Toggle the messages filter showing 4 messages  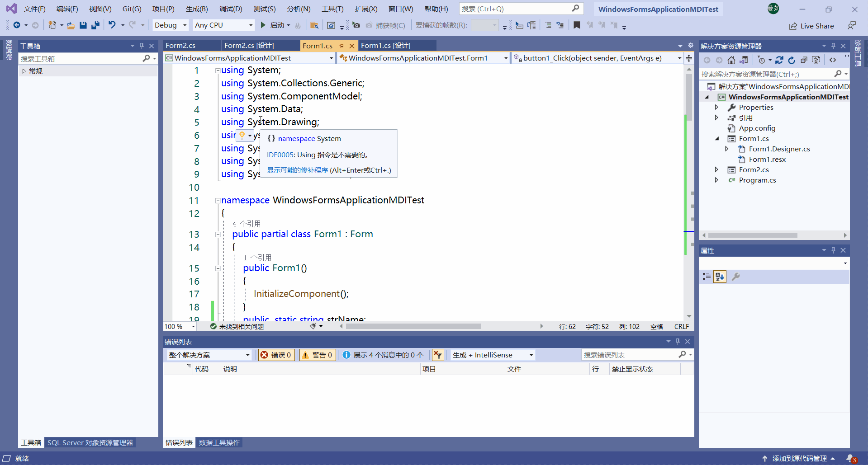pyautogui.click(x=383, y=355)
